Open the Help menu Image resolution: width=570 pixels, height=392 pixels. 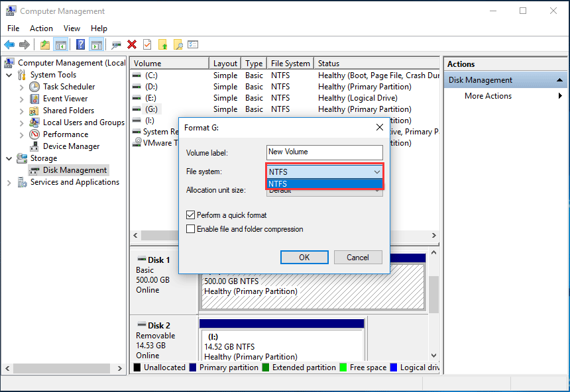[x=99, y=28]
